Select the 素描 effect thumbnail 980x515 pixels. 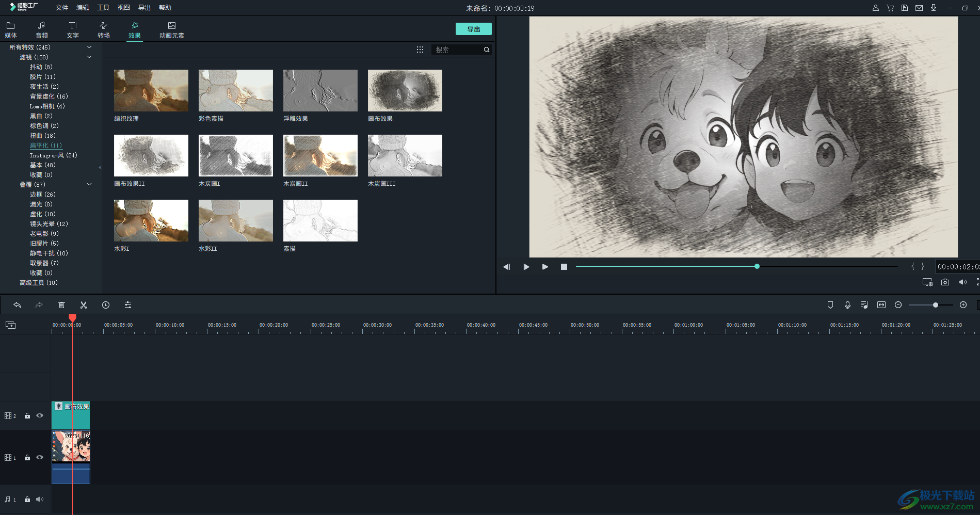click(320, 220)
